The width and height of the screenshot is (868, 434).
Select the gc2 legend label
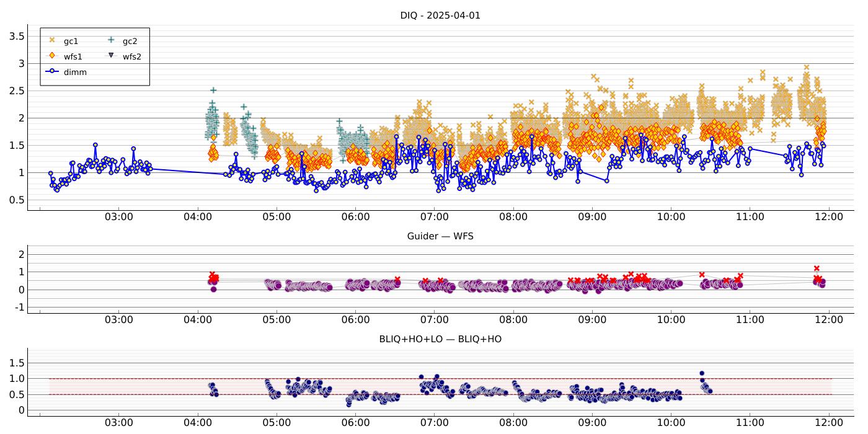(x=130, y=42)
